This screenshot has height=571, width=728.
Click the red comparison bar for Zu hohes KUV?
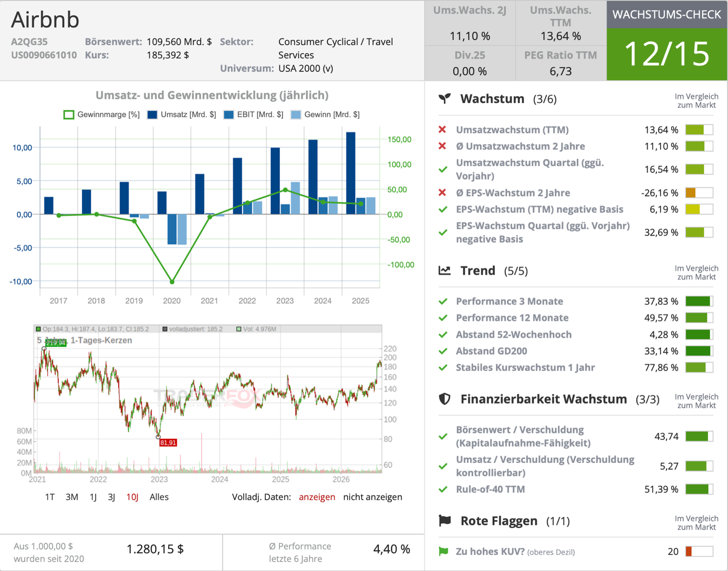(699, 552)
